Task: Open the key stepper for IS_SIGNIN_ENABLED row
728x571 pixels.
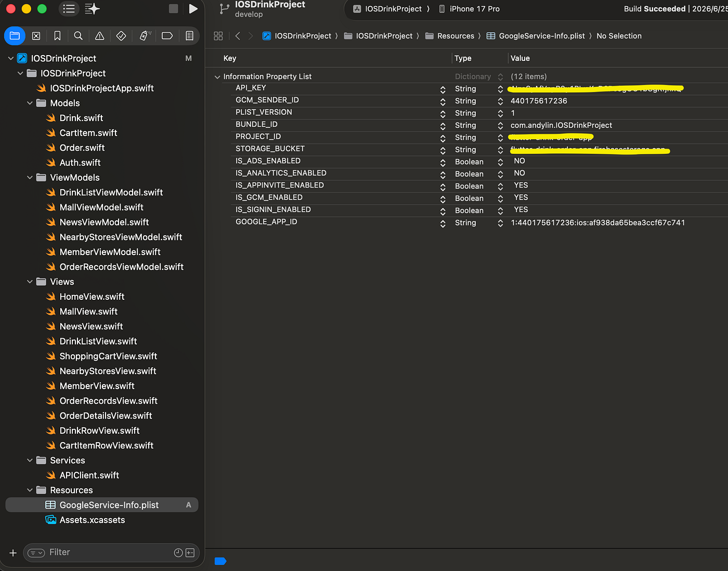Action: (443, 211)
